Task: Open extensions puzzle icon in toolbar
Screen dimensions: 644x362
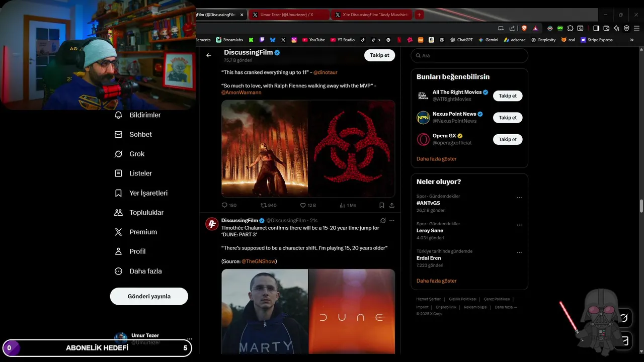Action: (x=570, y=28)
